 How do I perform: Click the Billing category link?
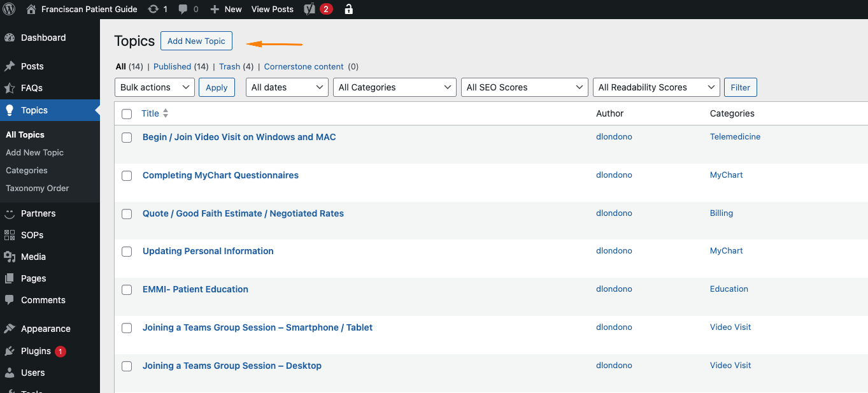(722, 213)
